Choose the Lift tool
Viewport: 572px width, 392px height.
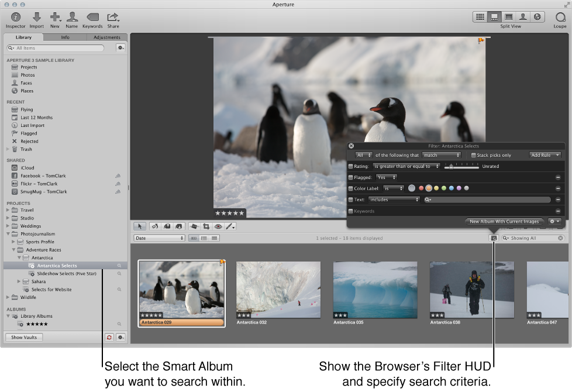[x=168, y=226]
